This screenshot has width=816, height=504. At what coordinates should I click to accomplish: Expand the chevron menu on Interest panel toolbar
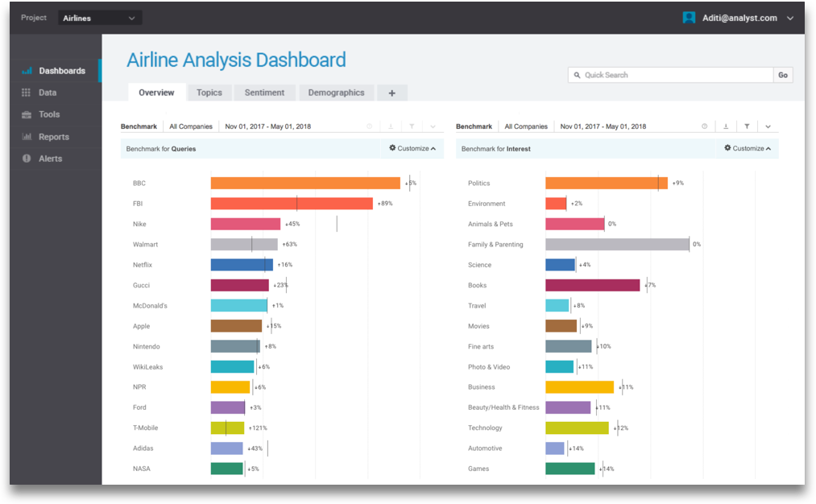pyautogui.click(x=768, y=126)
